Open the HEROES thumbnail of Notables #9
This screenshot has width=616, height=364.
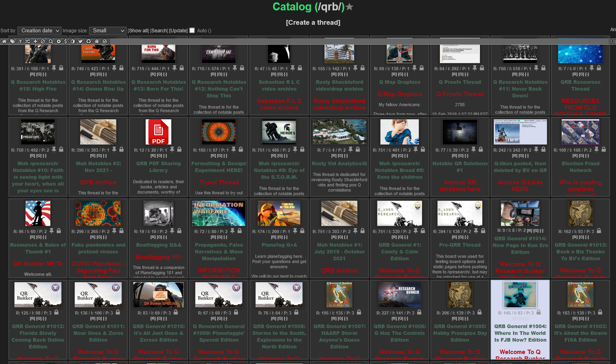(x=279, y=132)
